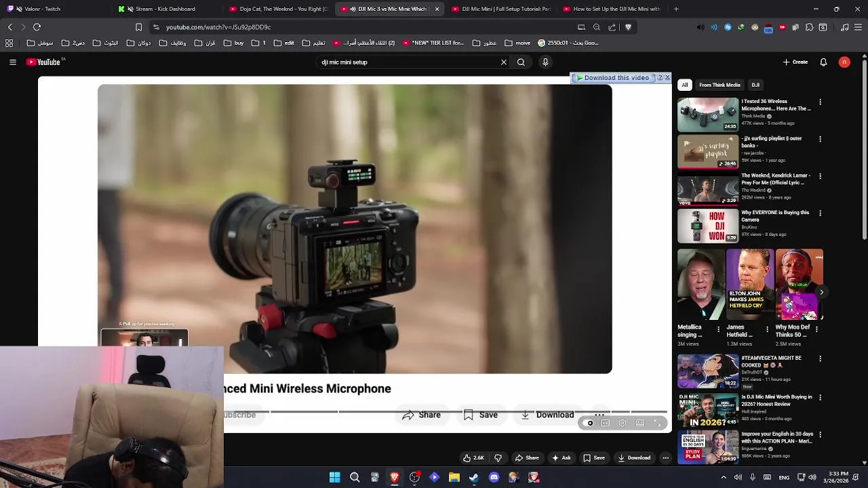868x488 pixels.
Task: Open options for jj's surfing playlist video
Action: (x=821, y=139)
